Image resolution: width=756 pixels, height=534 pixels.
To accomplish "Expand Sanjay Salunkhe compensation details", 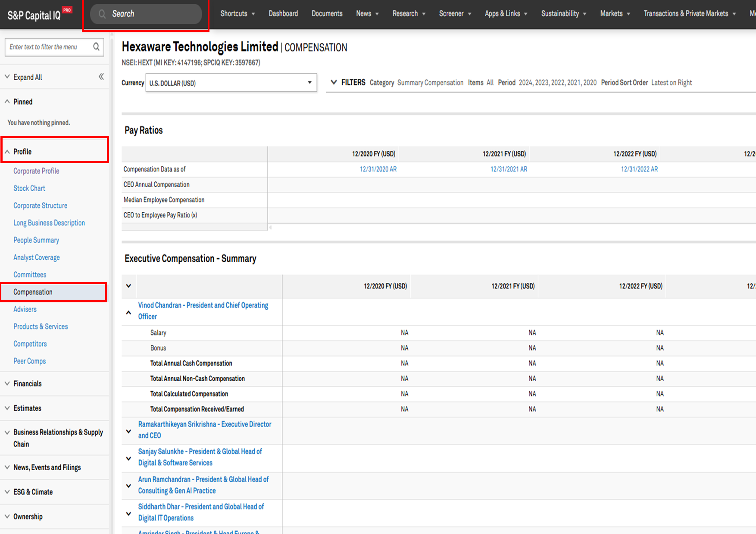I will click(x=128, y=458).
